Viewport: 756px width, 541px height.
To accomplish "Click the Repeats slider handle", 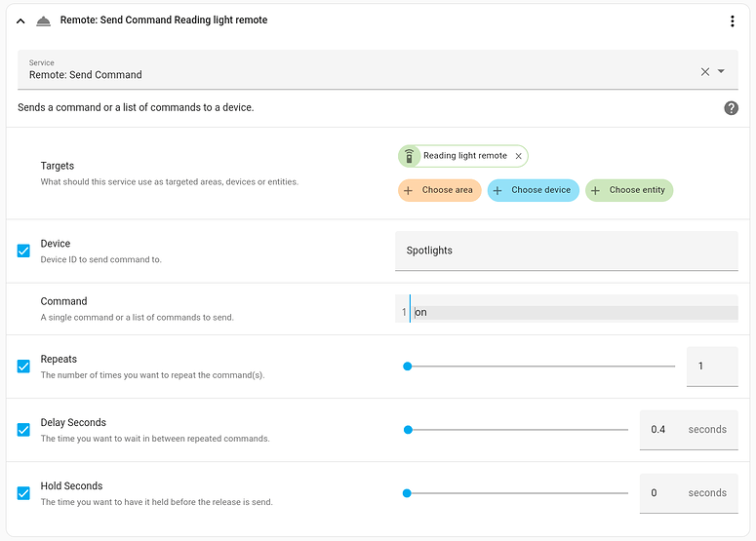I will click(408, 367).
